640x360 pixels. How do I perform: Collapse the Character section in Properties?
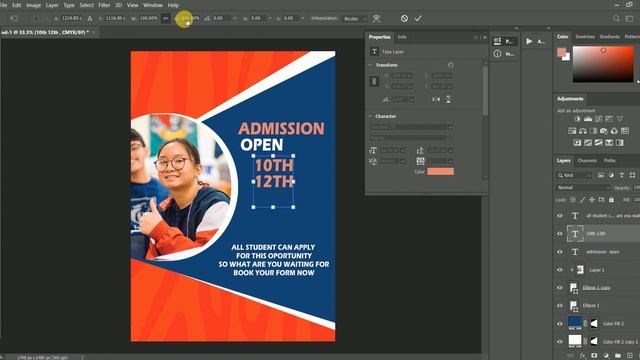coord(370,116)
